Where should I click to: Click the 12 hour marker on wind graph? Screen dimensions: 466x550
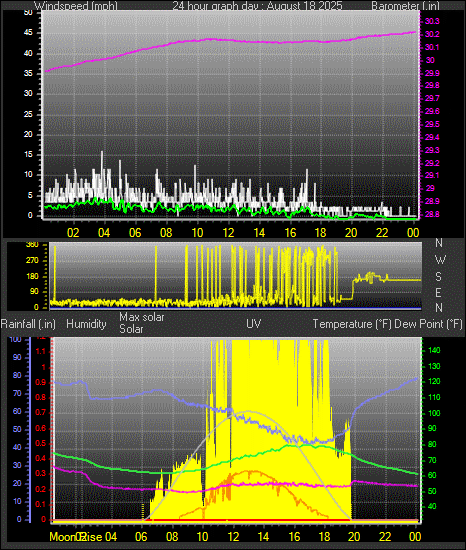228,233
